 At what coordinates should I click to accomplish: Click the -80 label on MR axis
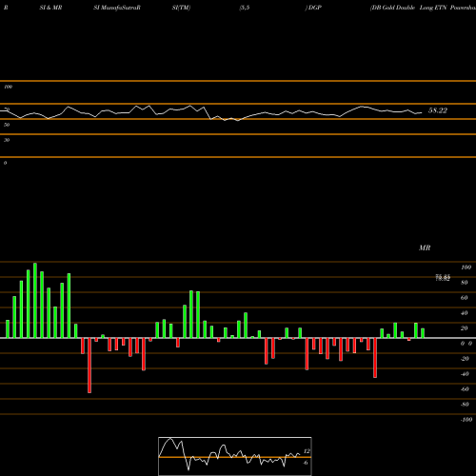(465, 405)
